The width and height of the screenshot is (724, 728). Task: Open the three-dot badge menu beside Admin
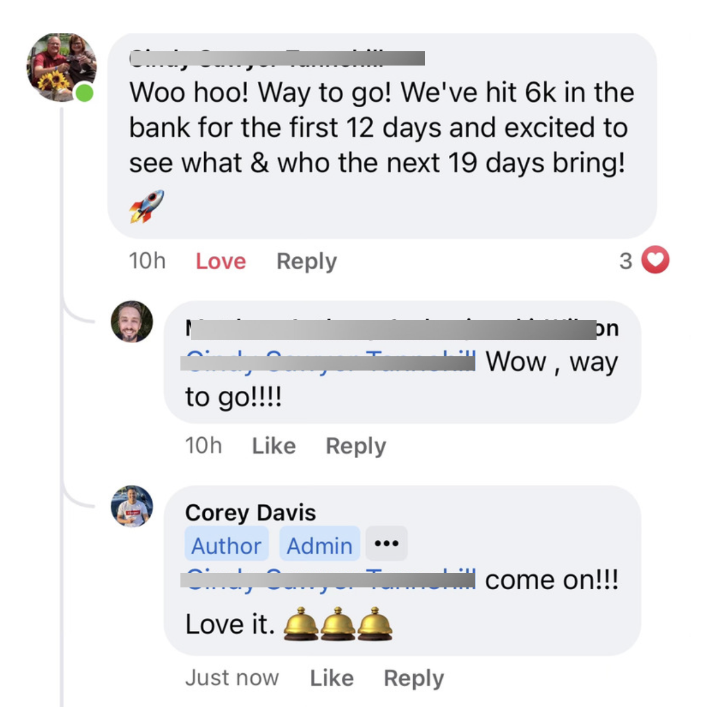coord(386,543)
